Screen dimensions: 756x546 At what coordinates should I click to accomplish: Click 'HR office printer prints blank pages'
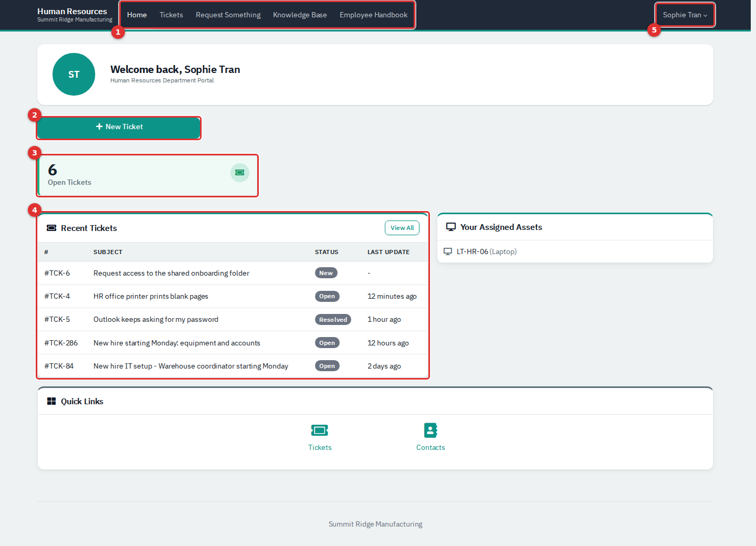(x=151, y=296)
